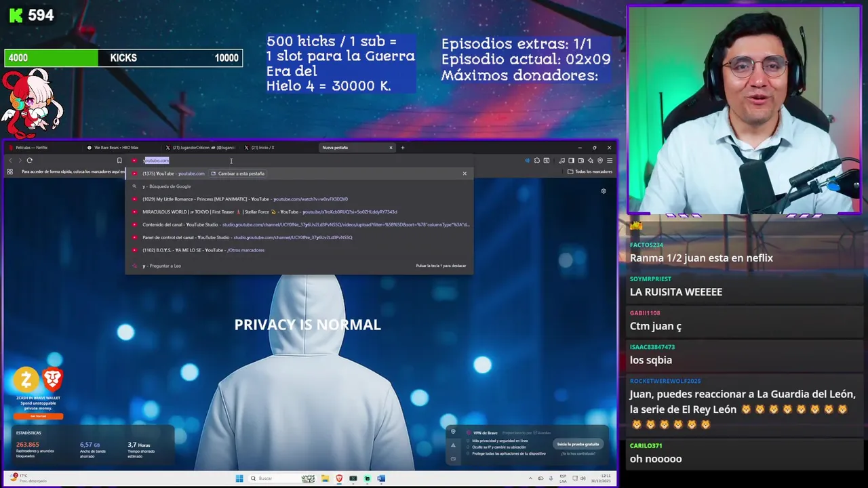Screen dimensions: 868x488
Task: Click the taskbar clock showing 12:11
Action: [601, 479]
